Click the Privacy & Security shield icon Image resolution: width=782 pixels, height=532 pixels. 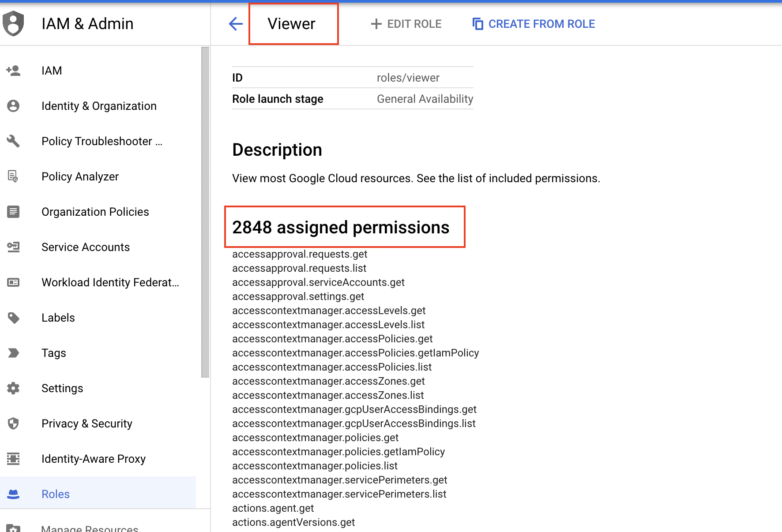(13, 423)
